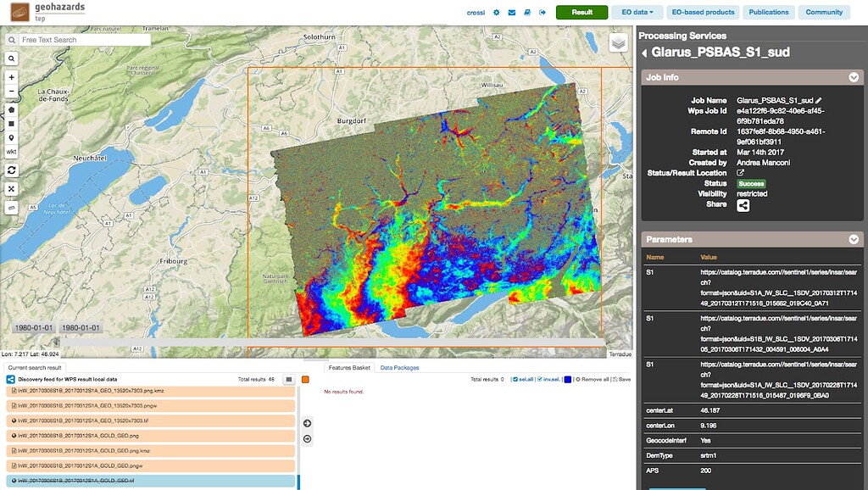Select the rectangle extent tool
Viewport: 868px width, 490px height.
point(10,124)
